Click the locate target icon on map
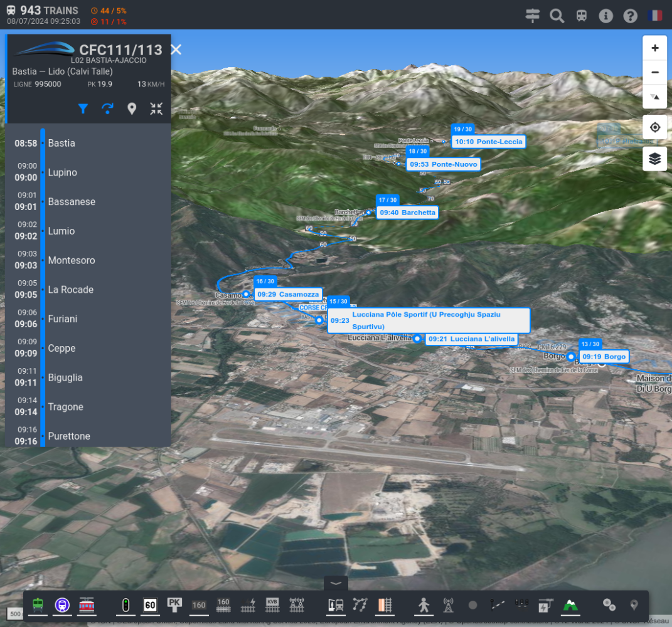 pyautogui.click(x=655, y=127)
